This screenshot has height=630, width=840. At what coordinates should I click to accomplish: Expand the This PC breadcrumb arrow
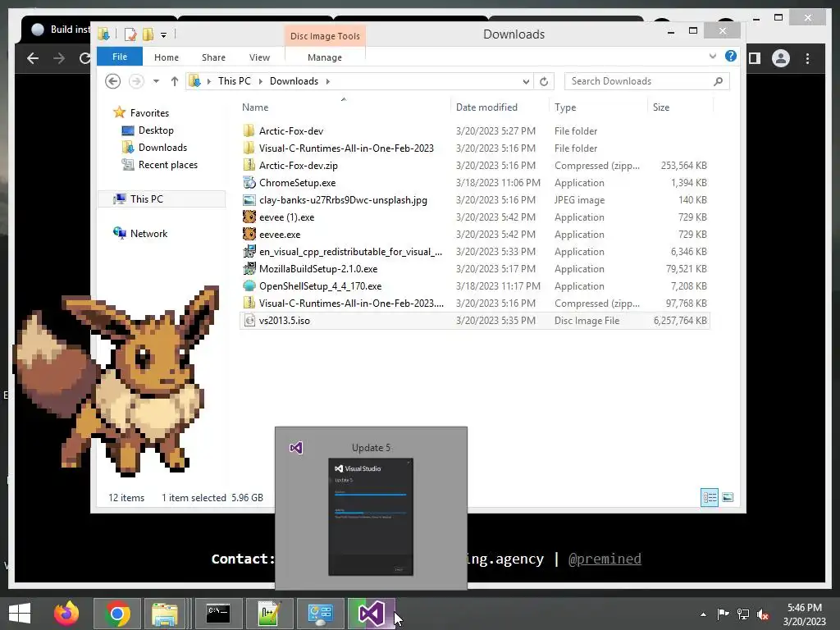260,81
